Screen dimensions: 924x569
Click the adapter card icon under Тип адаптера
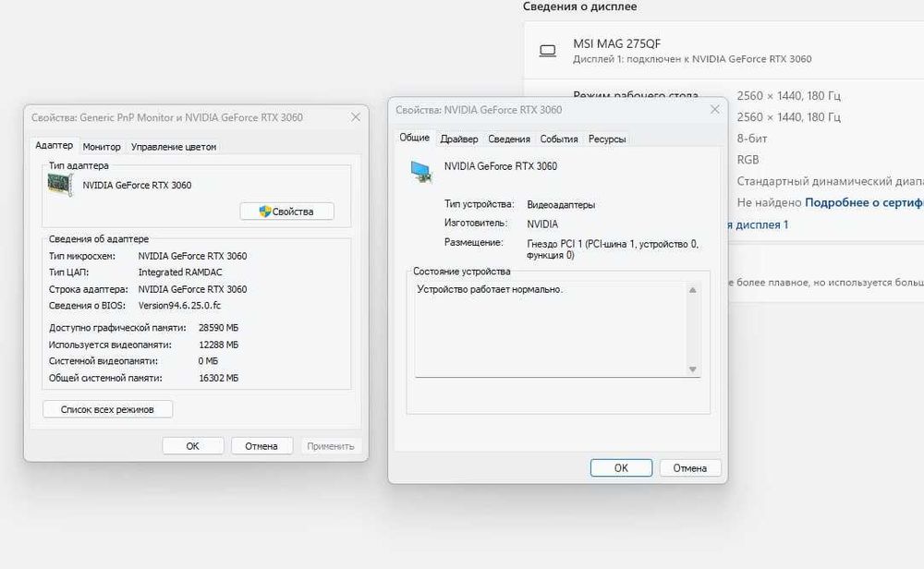[x=60, y=185]
